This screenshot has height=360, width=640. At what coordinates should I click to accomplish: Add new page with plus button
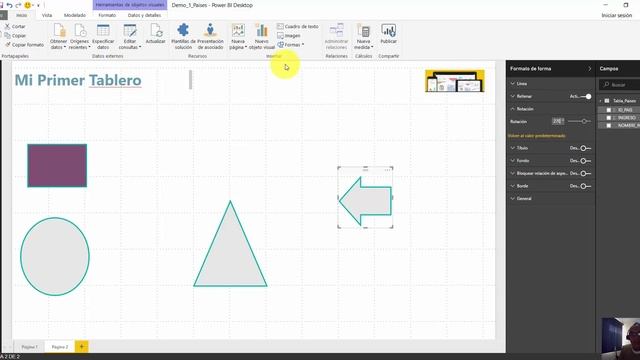81,347
